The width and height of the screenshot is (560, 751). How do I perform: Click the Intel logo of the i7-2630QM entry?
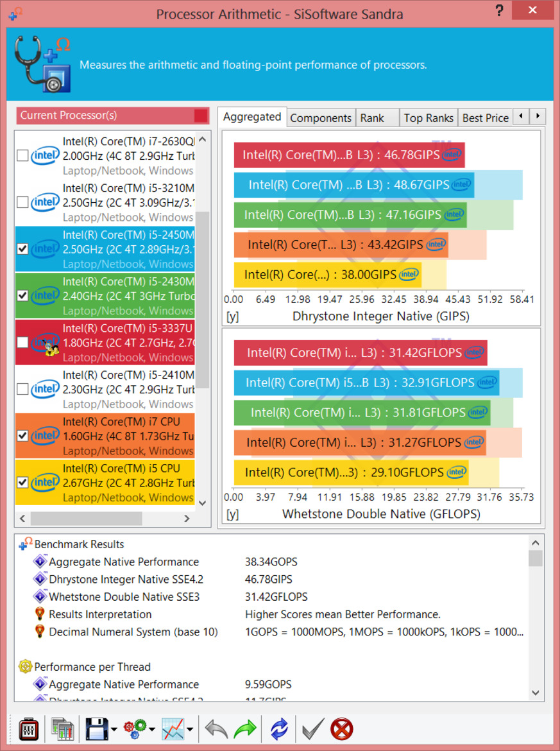pyautogui.click(x=45, y=156)
